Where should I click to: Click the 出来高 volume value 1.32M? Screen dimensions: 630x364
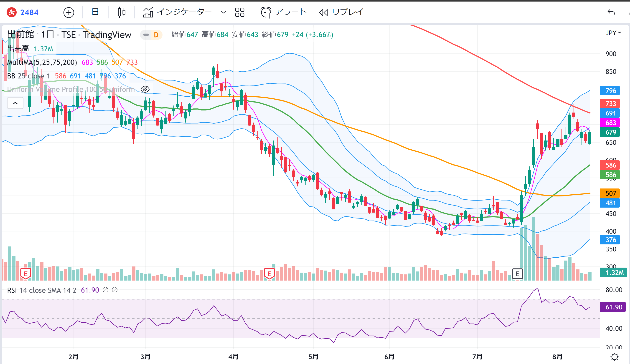[x=43, y=49]
